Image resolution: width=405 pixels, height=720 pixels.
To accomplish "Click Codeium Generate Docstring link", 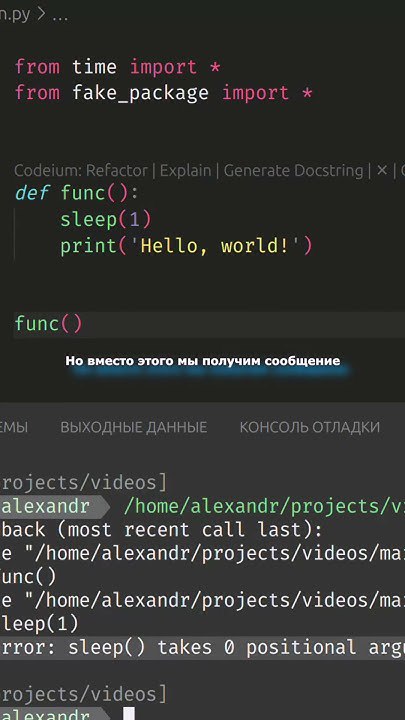I will [293, 170].
